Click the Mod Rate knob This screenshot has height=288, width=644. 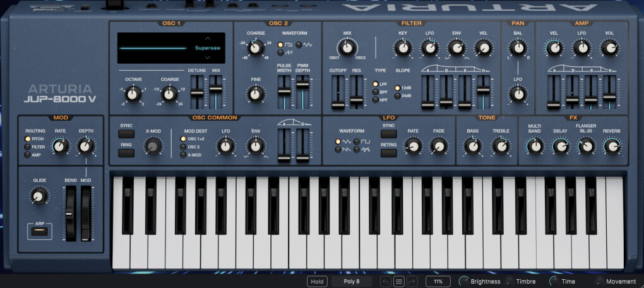coord(60,147)
